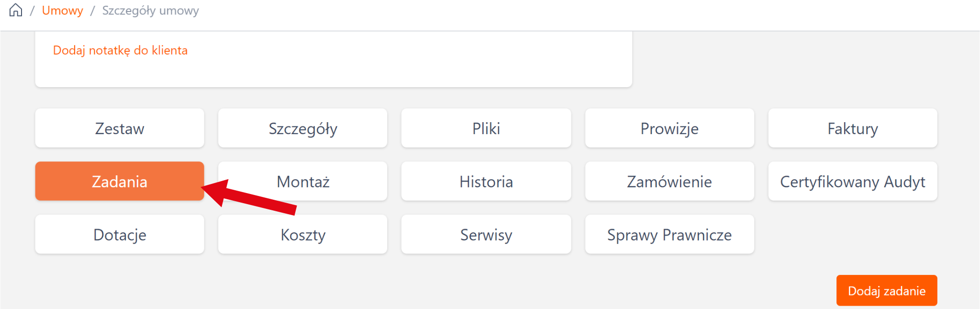Switch to the Szczegóły tab
Image resolution: width=980 pixels, height=309 pixels.
pos(303,128)
